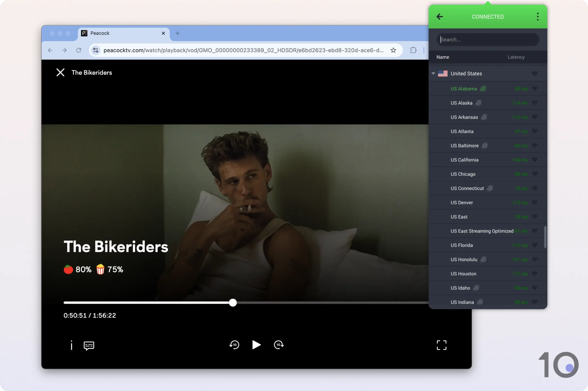Viewport: 588px width, 391px height.
Task: Toggle favorite heart for United States
Action: (x=534, y=74)
